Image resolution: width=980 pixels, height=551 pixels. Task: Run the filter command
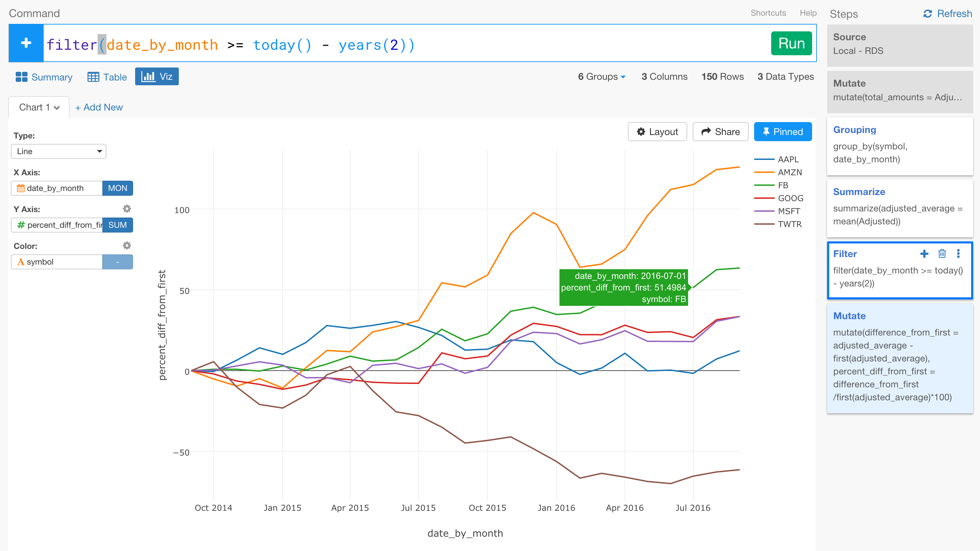tap(791, 43)
